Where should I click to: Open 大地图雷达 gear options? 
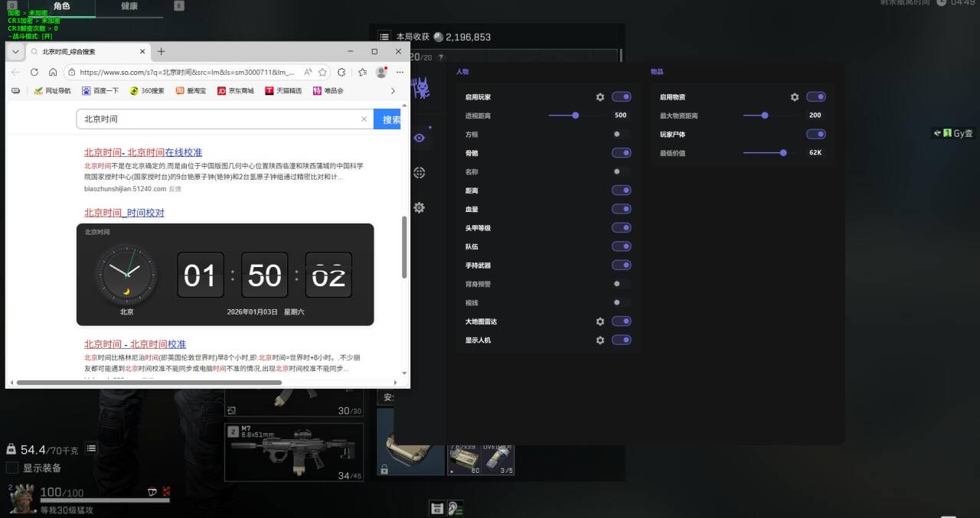point(600,321)
